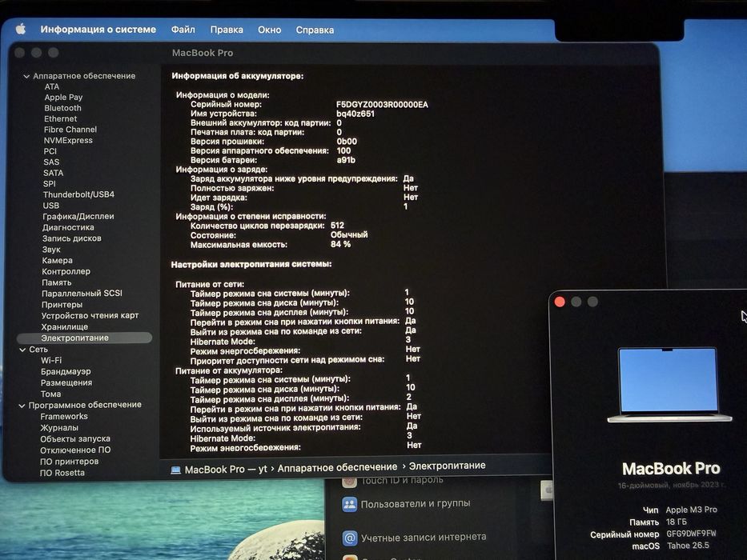Select Принтеры in the sidebar
Image resolution: width=747 pixels, height=560 pixels.
point(62,305)
